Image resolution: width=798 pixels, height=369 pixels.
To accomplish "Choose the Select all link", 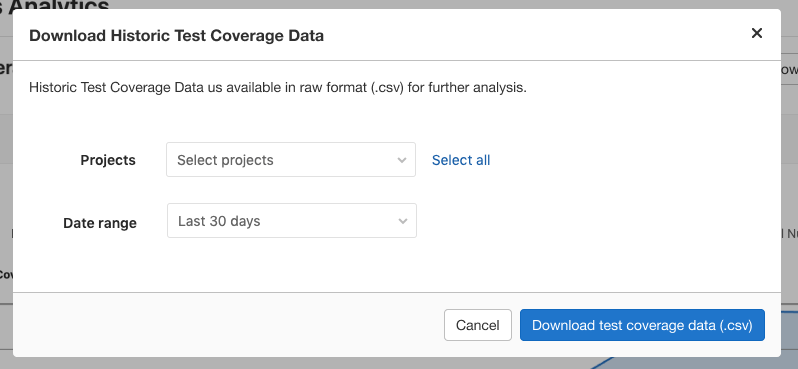I will [461, 160].
